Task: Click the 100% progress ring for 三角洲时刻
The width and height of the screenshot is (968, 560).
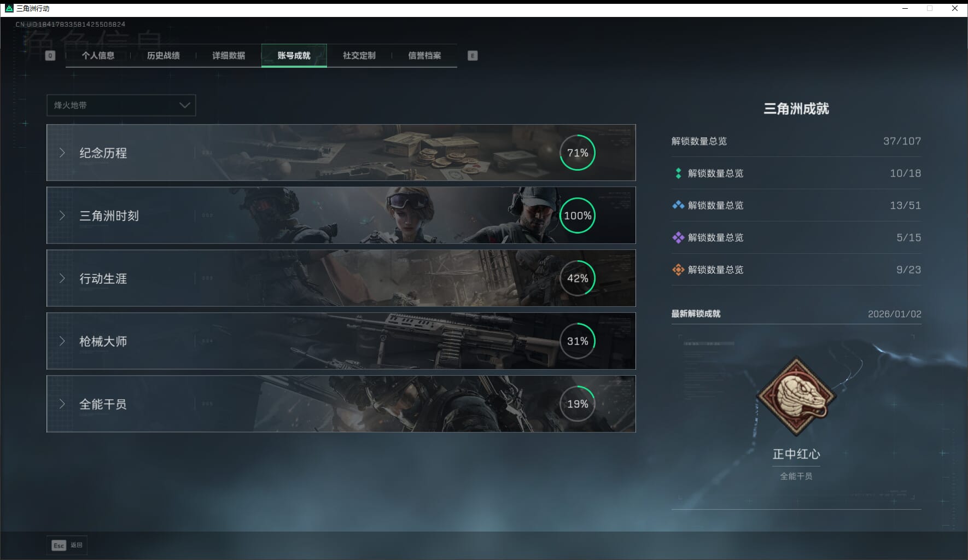Action: pos(578,215)
